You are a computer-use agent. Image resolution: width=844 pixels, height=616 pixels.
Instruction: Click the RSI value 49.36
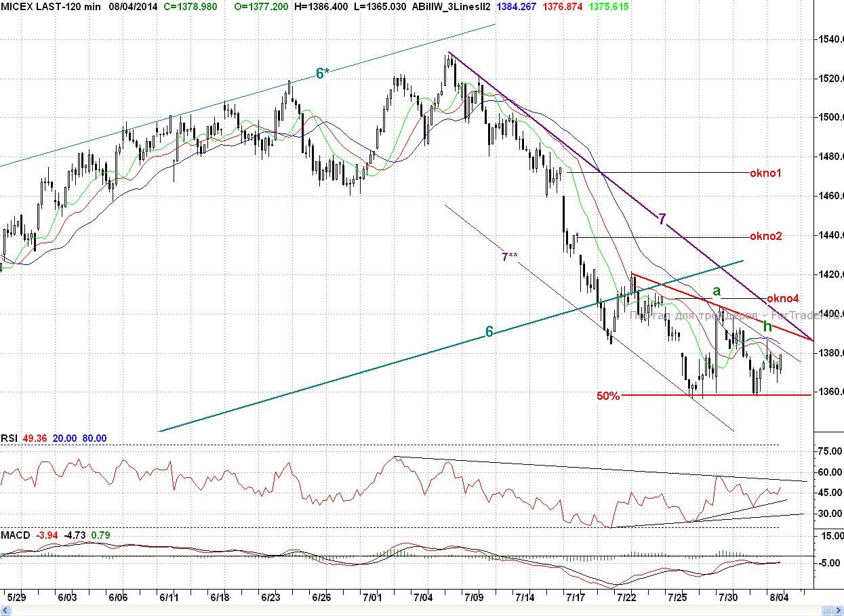pos(36,438)
